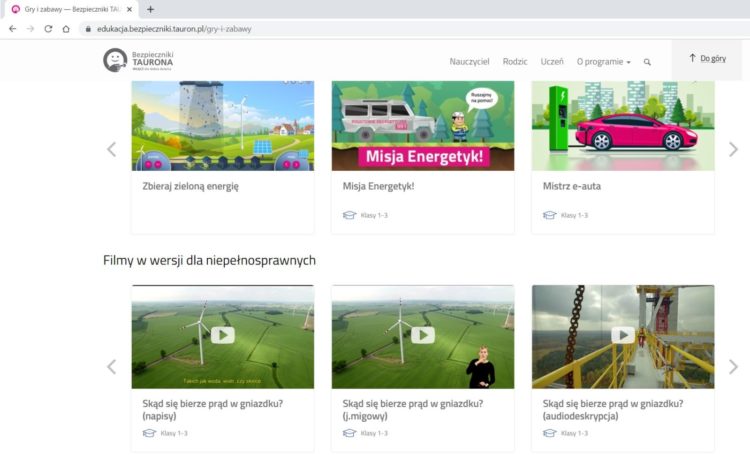Play the 'napisy' wind turbine video
The width and height of the screenshot is (750, 455).
point(222,335)
